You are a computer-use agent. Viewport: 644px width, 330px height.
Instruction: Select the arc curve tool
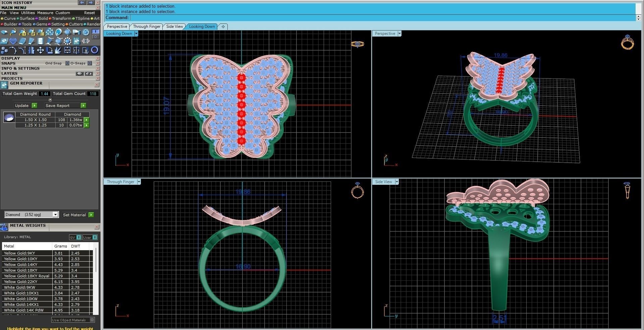(x=13, y=50)
